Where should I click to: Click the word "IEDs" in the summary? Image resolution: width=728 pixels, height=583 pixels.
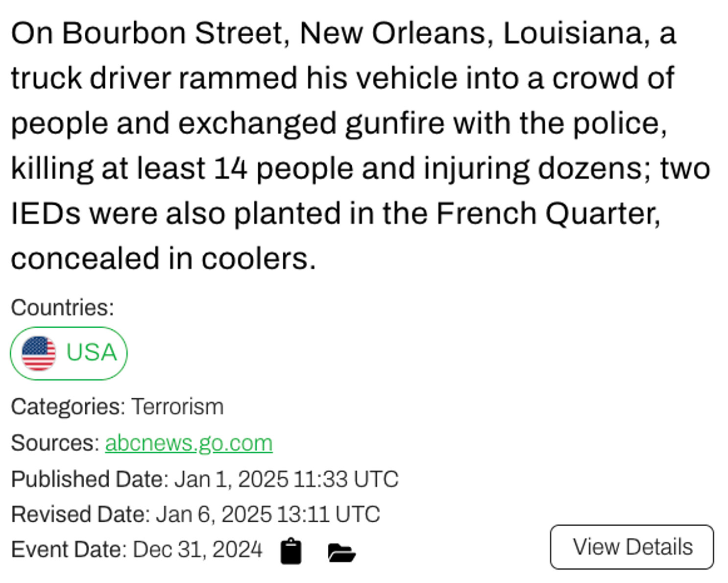(46, 214)
